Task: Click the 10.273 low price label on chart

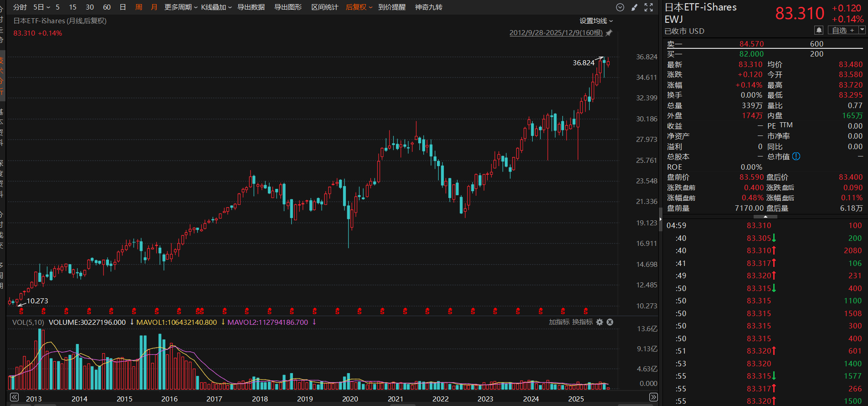Action: [x=37, y=301]
